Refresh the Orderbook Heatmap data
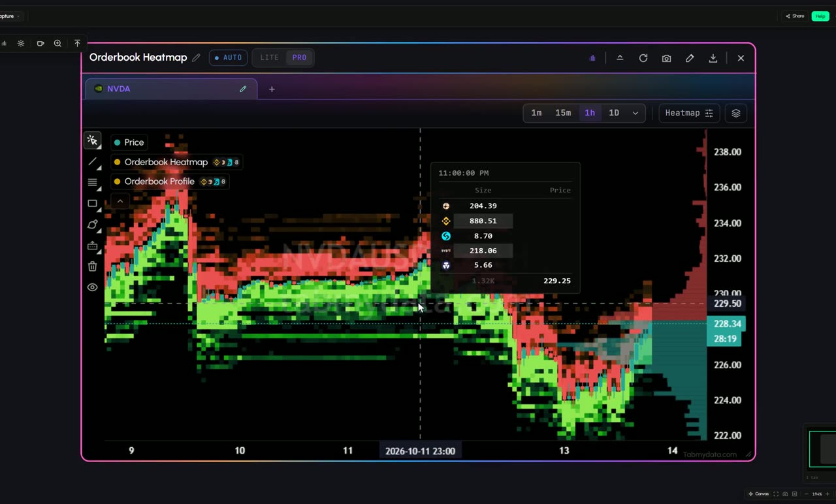This screenshot has width=836, height=504. 643,58
